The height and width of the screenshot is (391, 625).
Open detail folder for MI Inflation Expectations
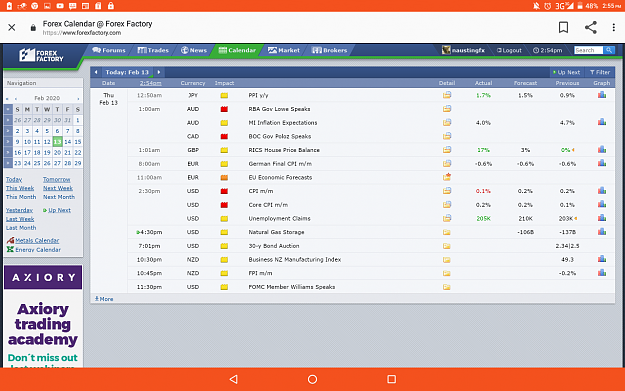click(446, 122)
